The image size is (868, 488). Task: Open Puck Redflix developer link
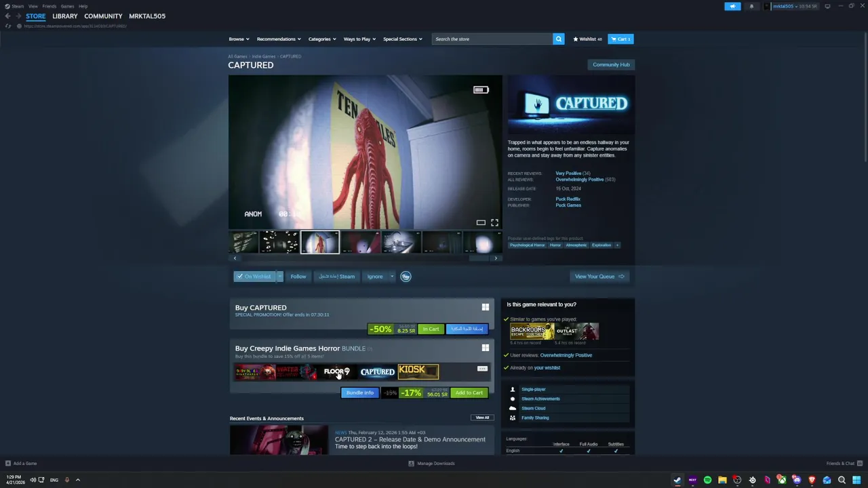click(x=568, y=199)
